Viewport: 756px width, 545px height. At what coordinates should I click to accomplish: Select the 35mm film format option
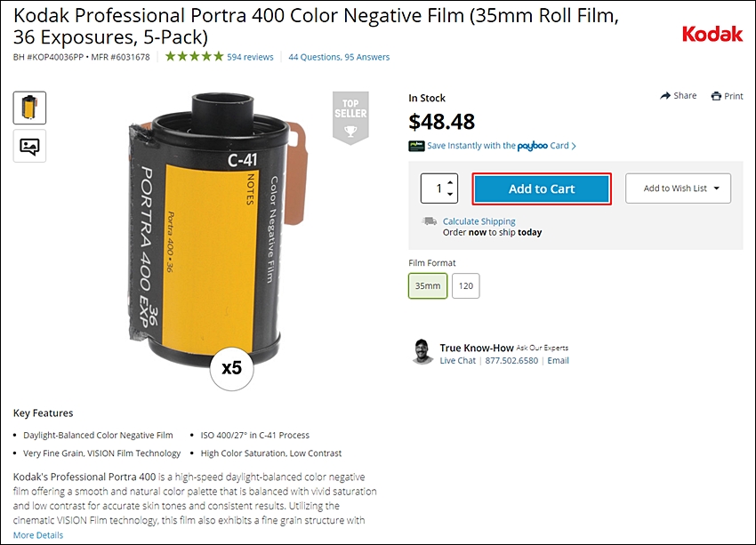428,285
